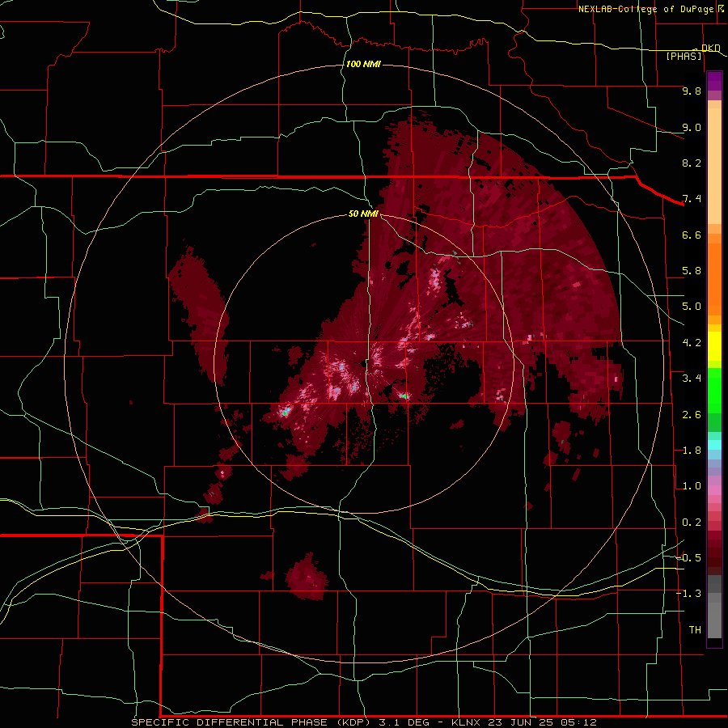Click the 100 NMI range ring label

point(363,64)
